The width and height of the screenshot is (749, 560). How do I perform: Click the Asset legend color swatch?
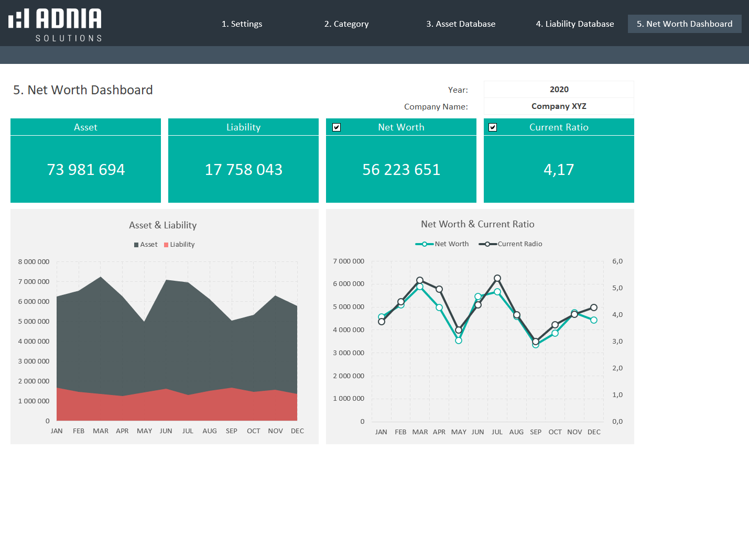136,245
